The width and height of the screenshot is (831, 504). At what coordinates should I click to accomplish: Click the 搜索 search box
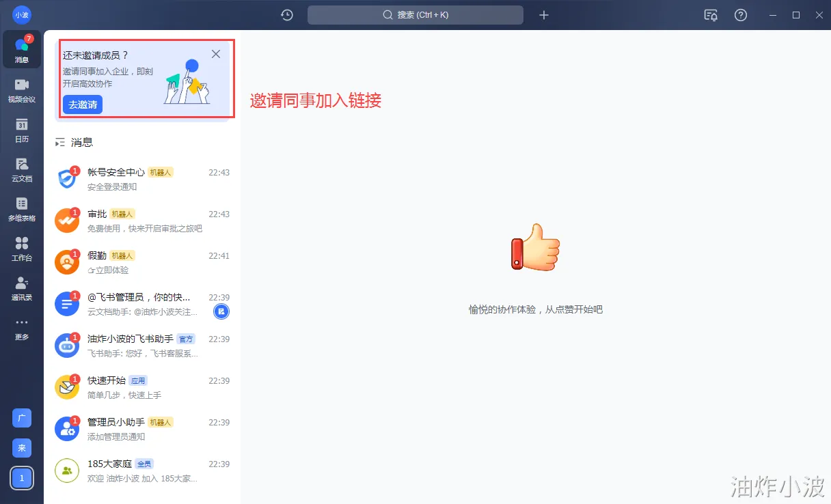coord(415,15)
